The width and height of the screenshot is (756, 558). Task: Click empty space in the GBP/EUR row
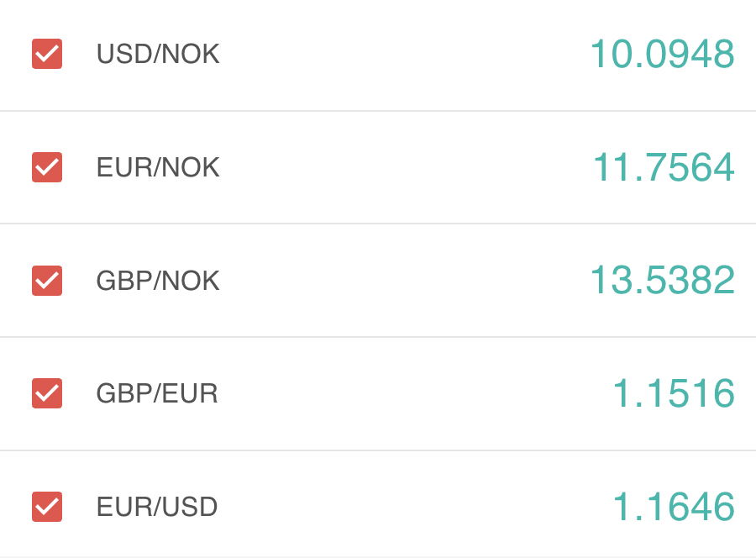click(403, 393)
